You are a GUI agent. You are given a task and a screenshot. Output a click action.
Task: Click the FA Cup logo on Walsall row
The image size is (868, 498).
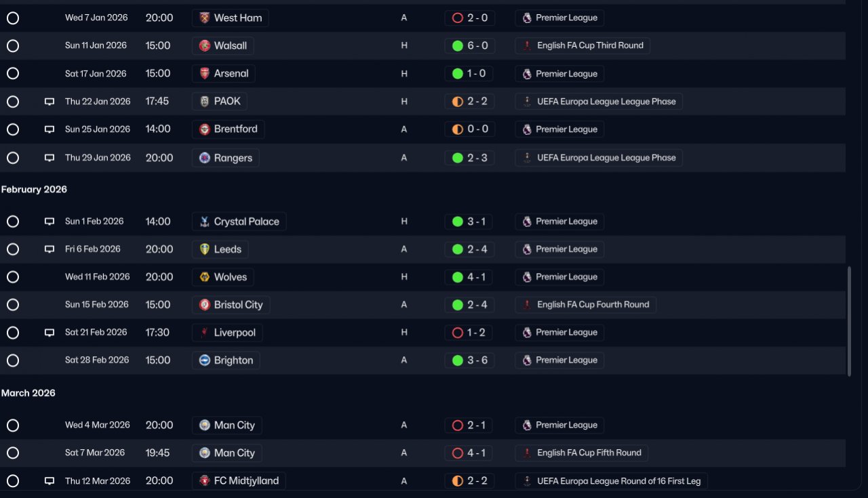point(527,45)
